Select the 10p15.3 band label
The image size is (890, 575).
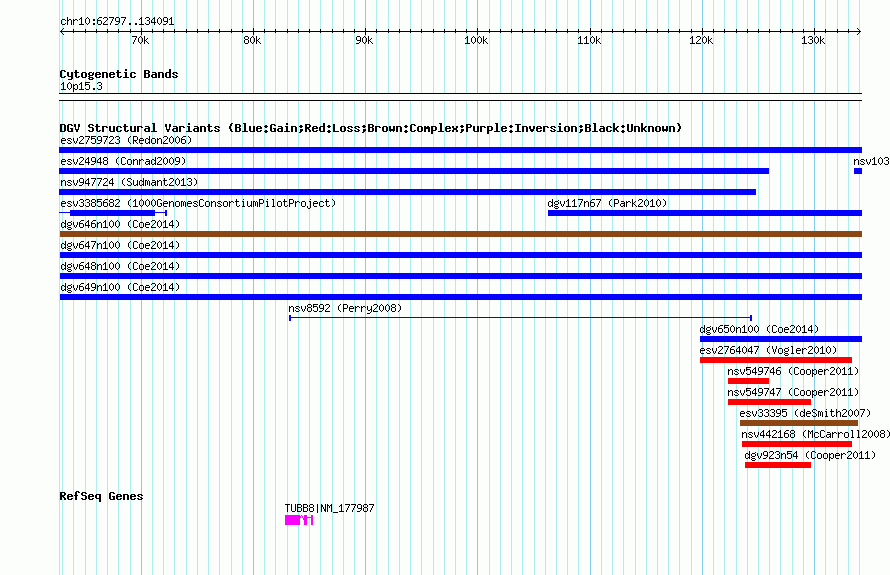point(81,86)
